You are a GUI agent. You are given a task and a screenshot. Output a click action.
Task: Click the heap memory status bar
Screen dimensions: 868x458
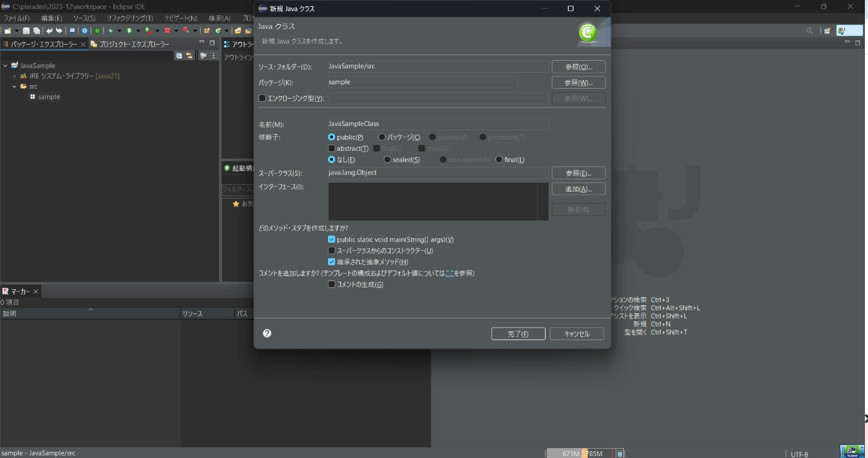coord(580,454)
